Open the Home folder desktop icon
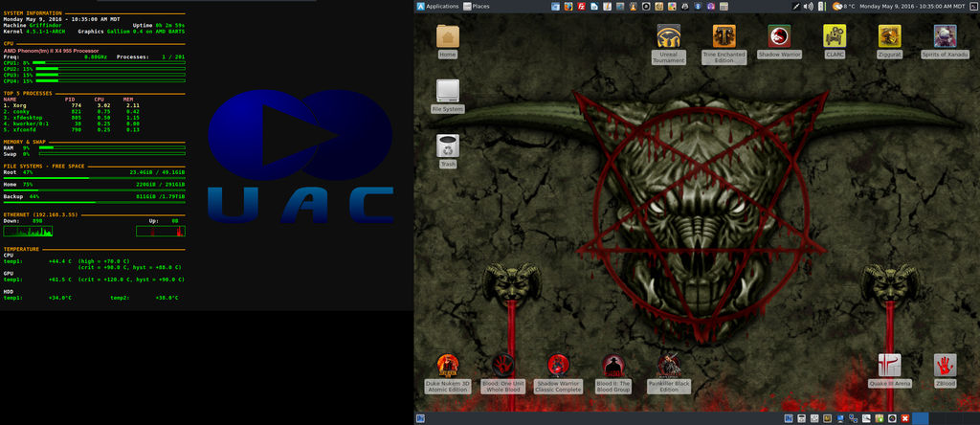The width and height of the screenshot is (980, 425). 448,41
